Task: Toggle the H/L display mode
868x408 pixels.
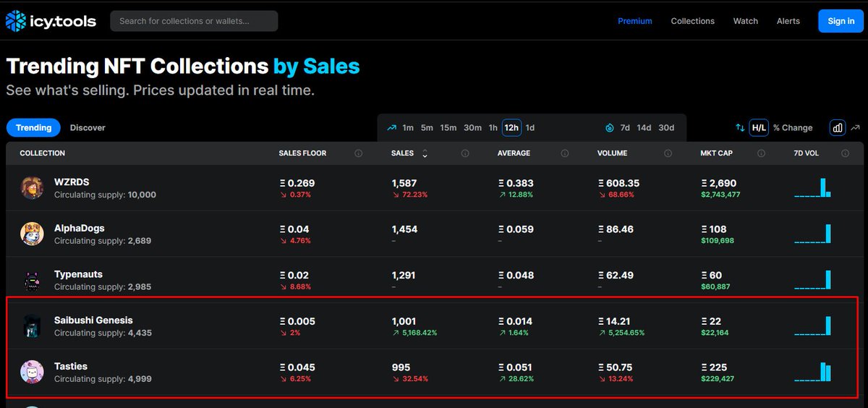Action: point(759,128)
